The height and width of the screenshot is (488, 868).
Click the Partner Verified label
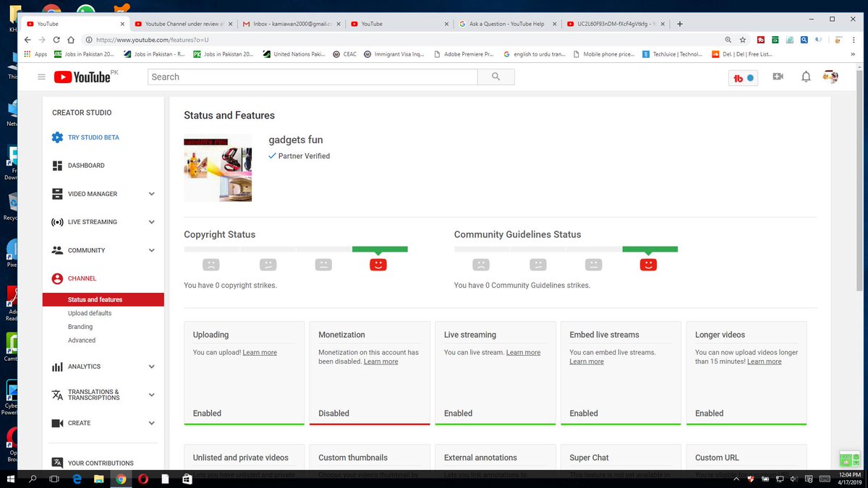[x=304, y=156]
